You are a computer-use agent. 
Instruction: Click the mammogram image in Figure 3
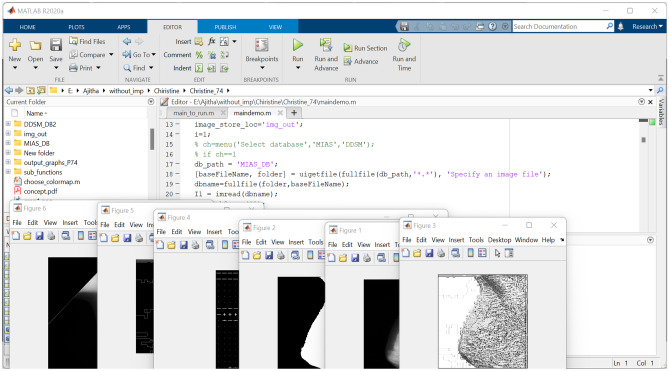[483, 321]
